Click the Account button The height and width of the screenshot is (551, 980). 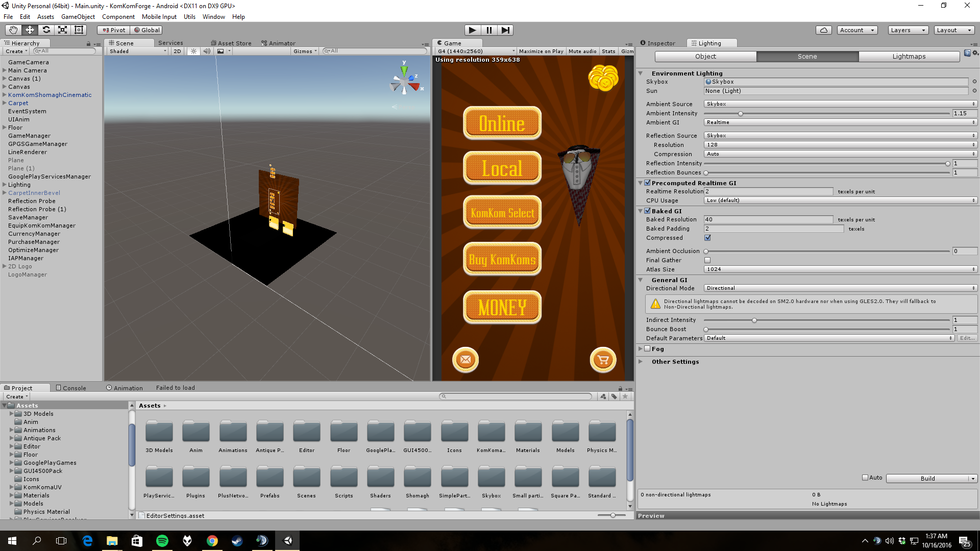tap(857, 30)
